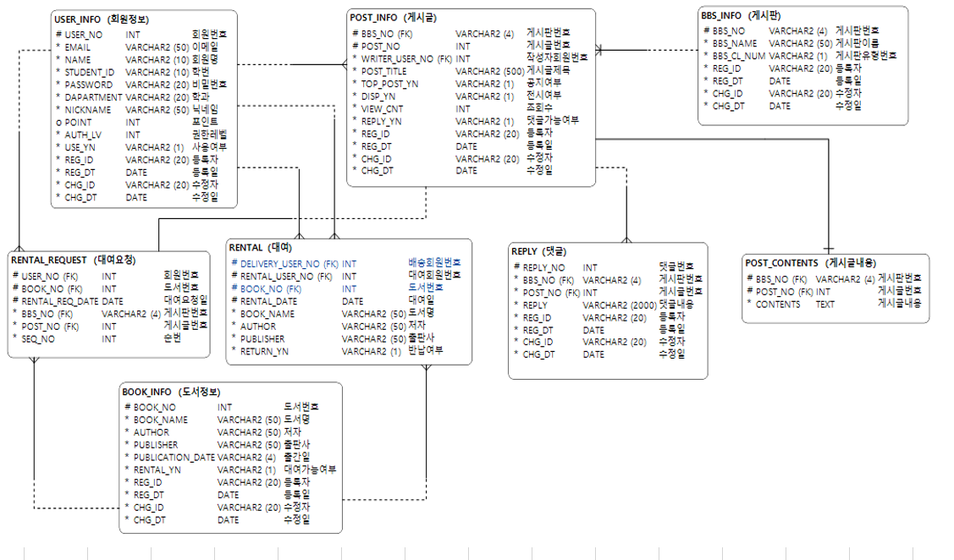Click the CONTENTS column in POST_CONTENTS

(778, 304)
